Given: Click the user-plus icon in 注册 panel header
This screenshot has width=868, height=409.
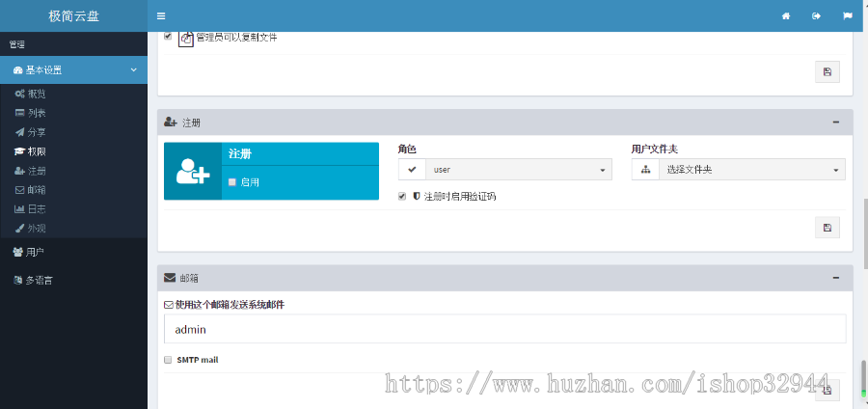Looking at the screenshot, I should 171,123.
